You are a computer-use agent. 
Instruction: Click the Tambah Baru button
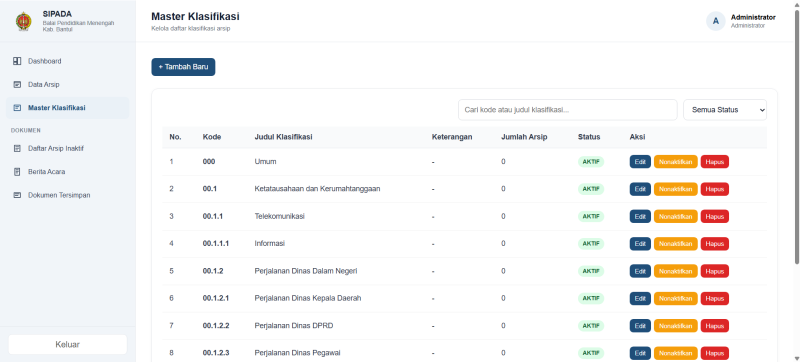183,67
